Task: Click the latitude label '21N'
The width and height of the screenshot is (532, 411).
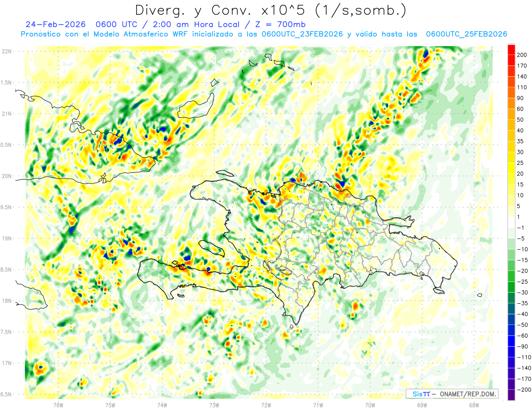Action: click(6, 114)
